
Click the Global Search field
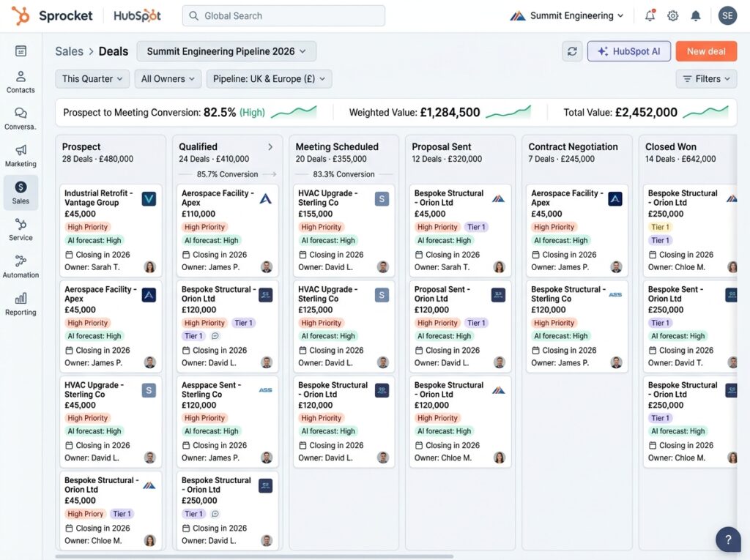283,16
